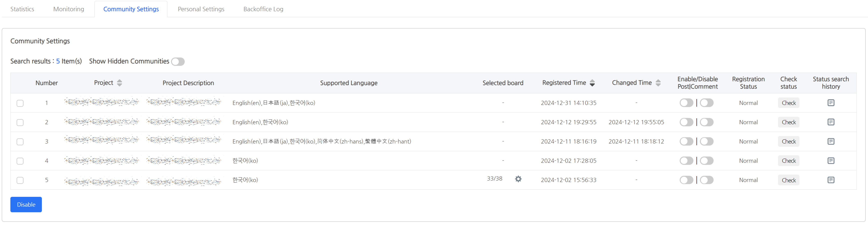Open status search history for row 5
Viewport: 868px width, 225px height.
click(x=831, y=180)
